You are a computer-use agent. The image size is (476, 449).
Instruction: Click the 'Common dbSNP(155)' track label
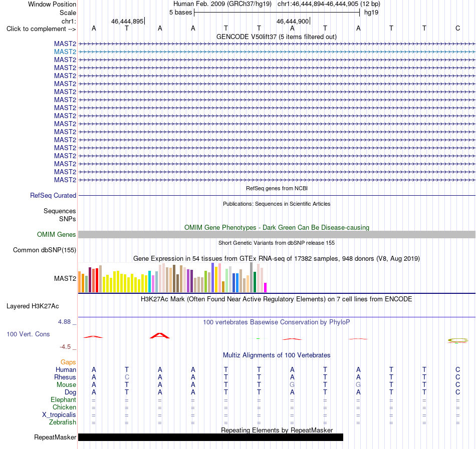pos(45,250)
